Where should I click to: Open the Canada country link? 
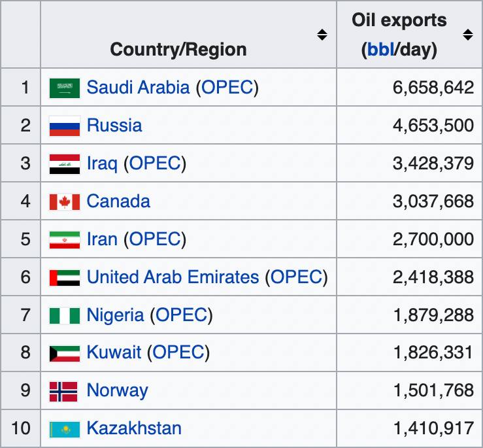118,201
